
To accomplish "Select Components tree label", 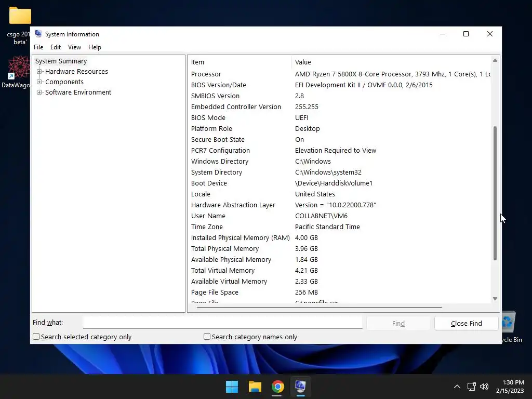I will point(64,82).
